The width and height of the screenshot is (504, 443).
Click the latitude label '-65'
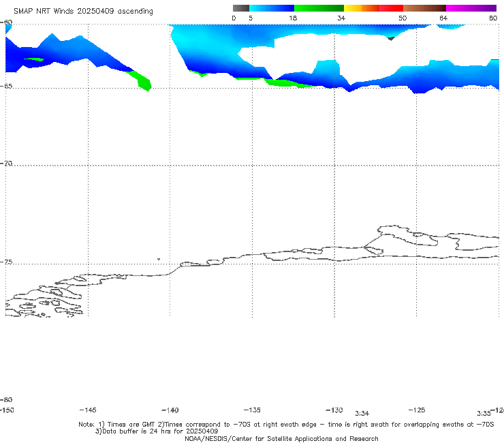[x=6, y=86]
